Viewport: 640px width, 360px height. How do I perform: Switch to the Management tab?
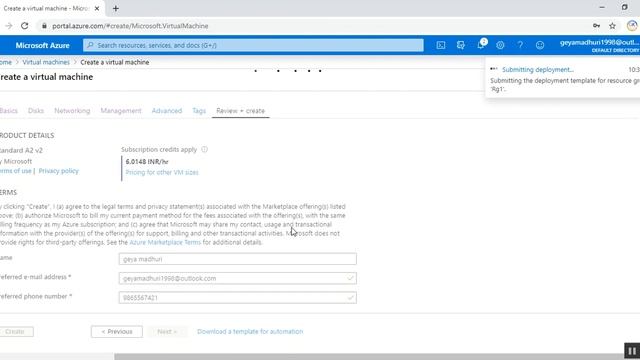[121, 111]
